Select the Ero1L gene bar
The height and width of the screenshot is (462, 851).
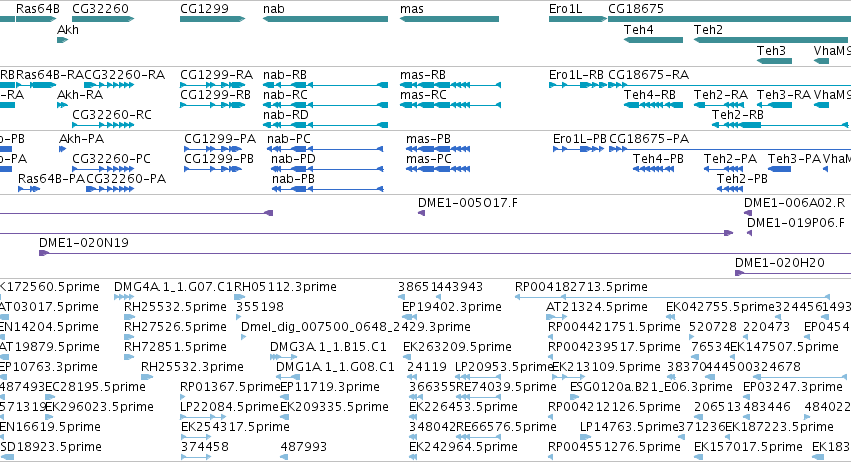[577, 19]
